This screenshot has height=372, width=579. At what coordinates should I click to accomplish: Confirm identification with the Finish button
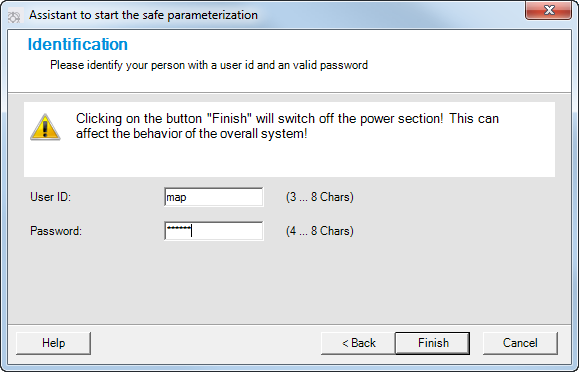(x=433, y=343)
